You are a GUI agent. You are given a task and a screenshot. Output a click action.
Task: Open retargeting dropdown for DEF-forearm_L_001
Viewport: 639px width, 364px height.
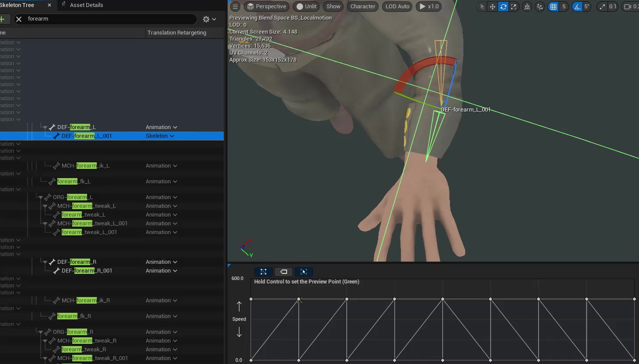tap(160, 136)
